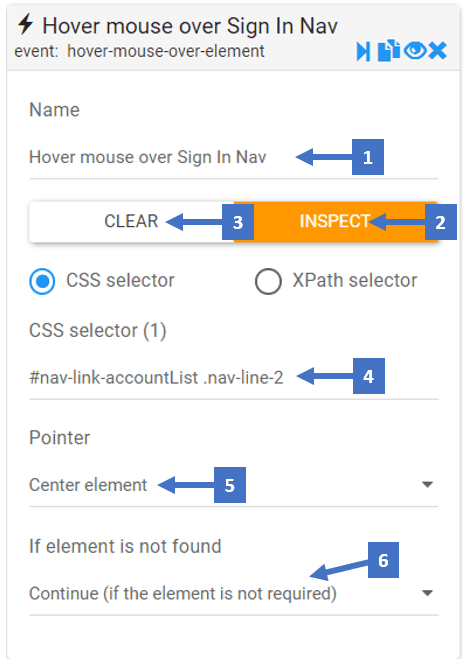Duplicate the event with the copy icon

click(x=388, y=51)
